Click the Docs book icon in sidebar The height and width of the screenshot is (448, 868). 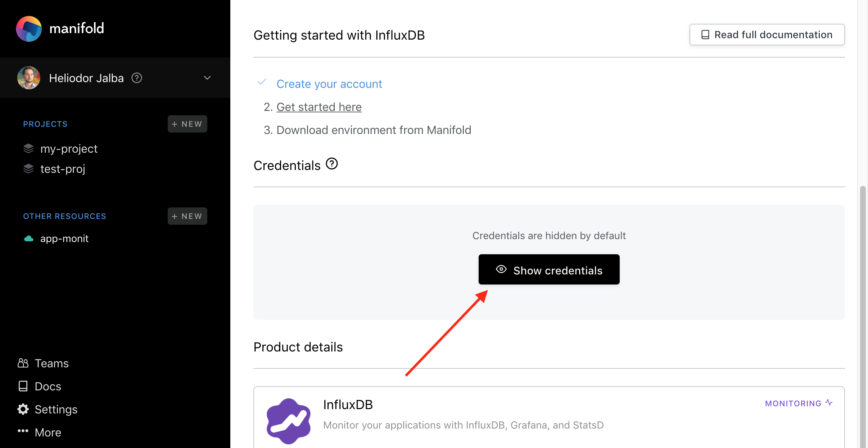23,386
